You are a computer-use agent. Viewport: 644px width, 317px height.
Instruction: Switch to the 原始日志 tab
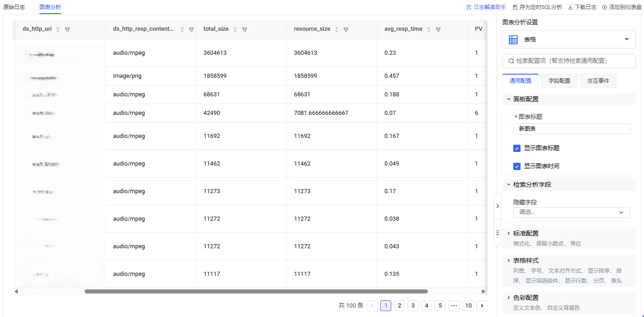[14, 7]
